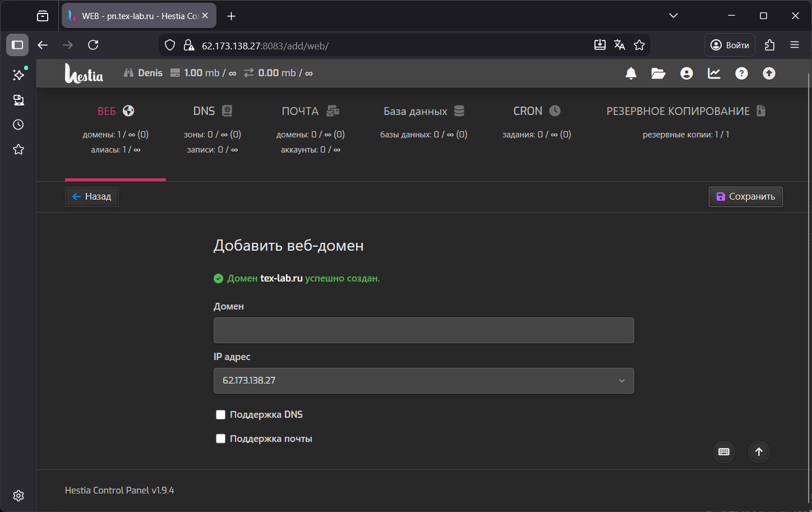Open the browser hamburger menu
This screenshot has width=812, height=512.
794,45
